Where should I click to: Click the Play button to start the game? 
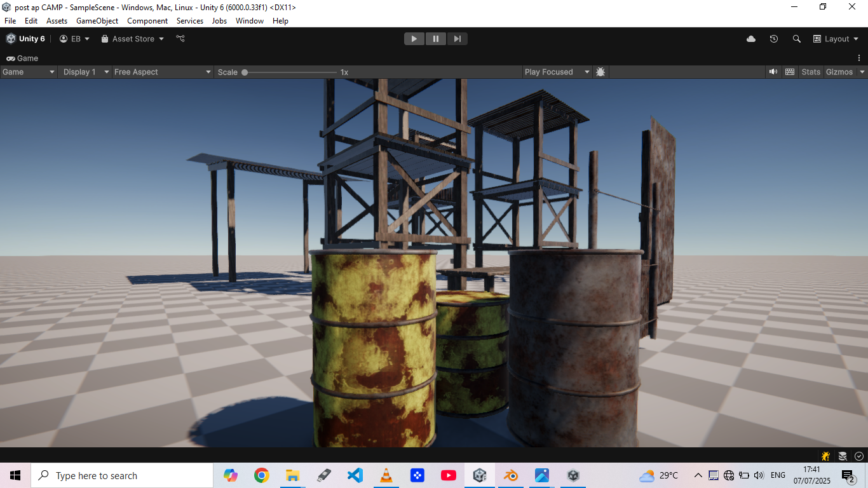tap(414, 39)
